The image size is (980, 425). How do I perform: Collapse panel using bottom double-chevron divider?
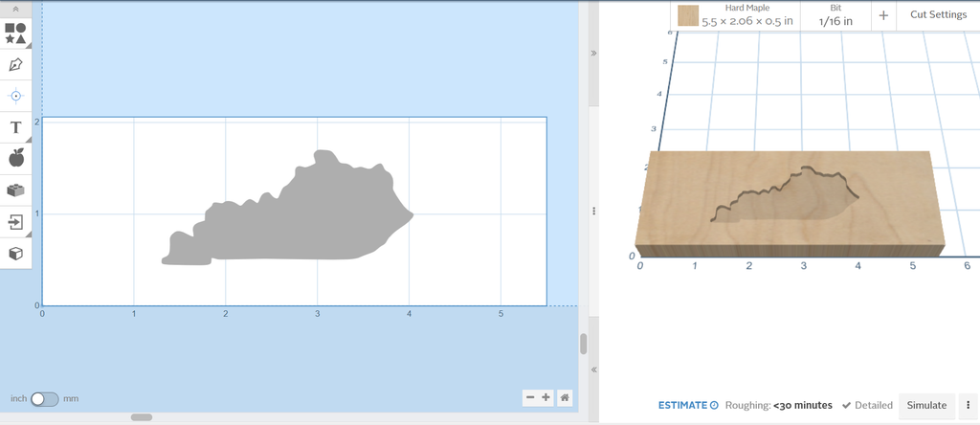[593, 369]
